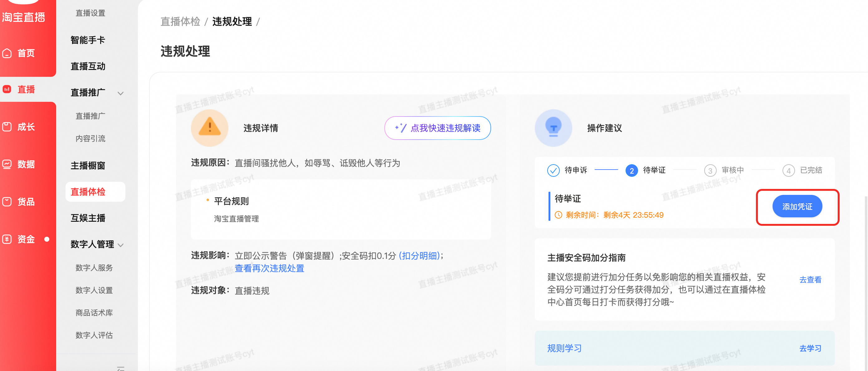The image size is (868, 371).
Task: Open the 智能手卡 menu item
Action: (x=88, y=40)
